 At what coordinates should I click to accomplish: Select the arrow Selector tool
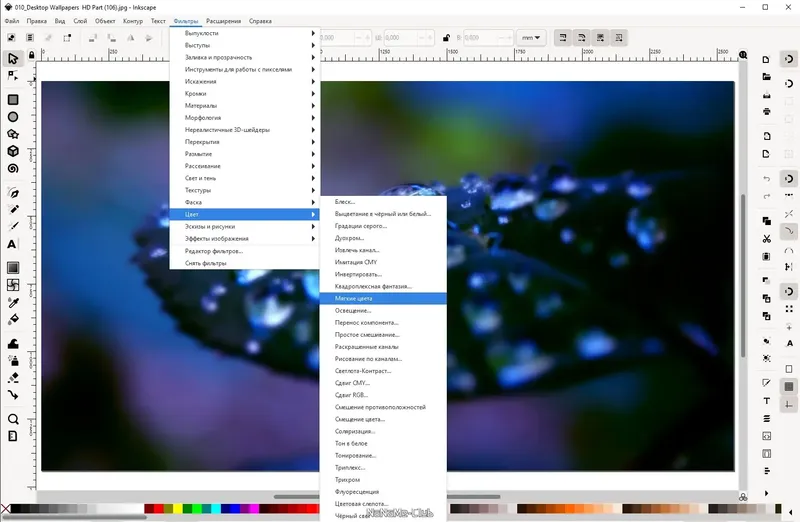point(13,58)
